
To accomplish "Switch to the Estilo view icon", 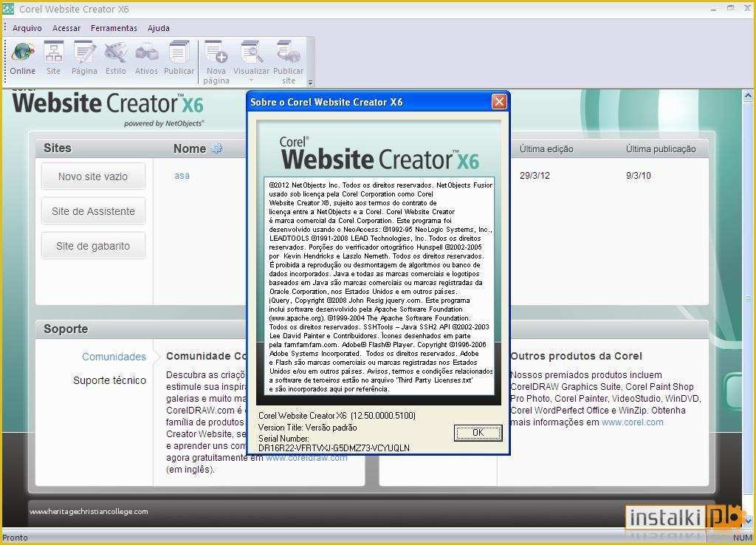I will click(x=116, y=58).
